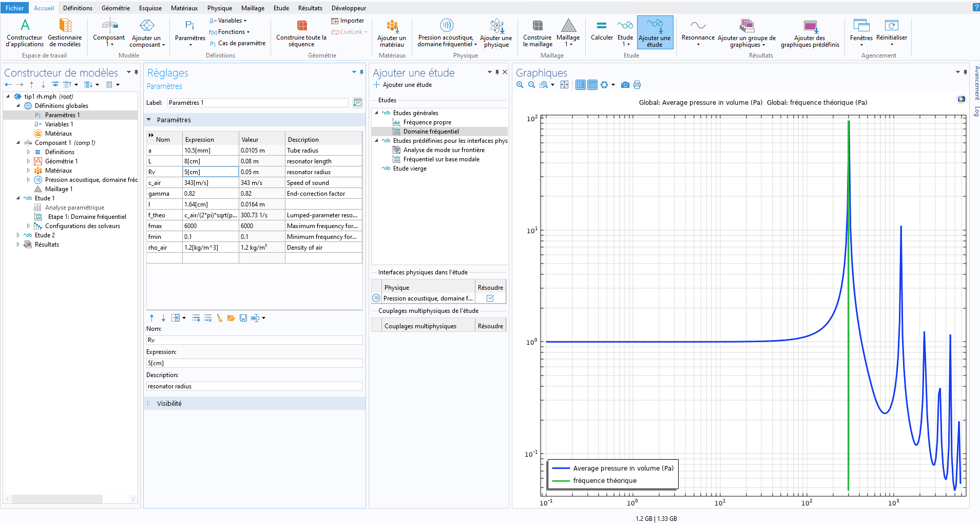Expand the Etude 2 tree node
The height and width of the screenshot is (524, 980).
tap(18, 235)
